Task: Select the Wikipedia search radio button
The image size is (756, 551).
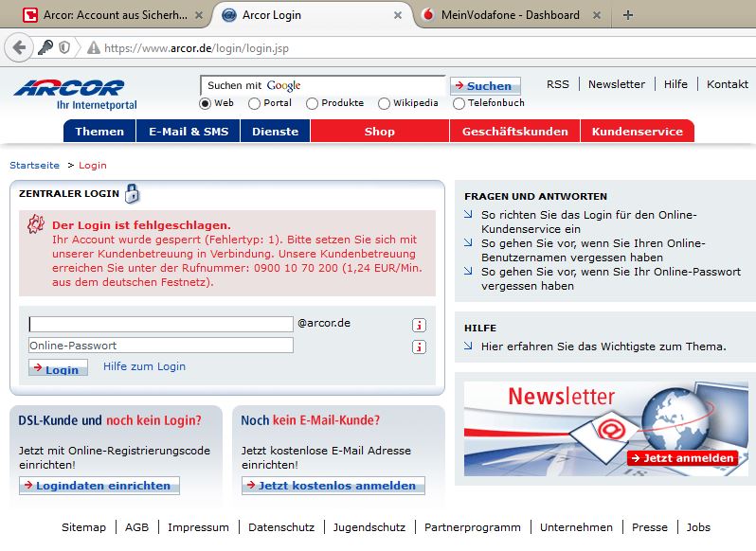Action: pos(384,103)
